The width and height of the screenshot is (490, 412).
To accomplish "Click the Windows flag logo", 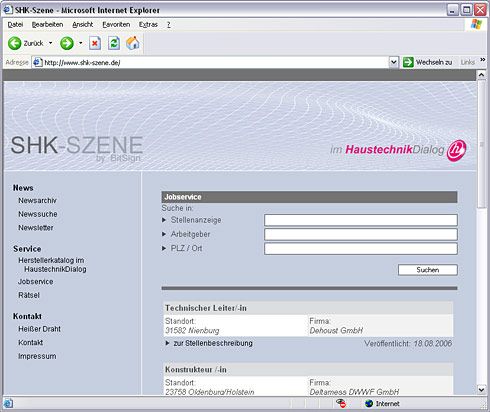I will 476,24.
